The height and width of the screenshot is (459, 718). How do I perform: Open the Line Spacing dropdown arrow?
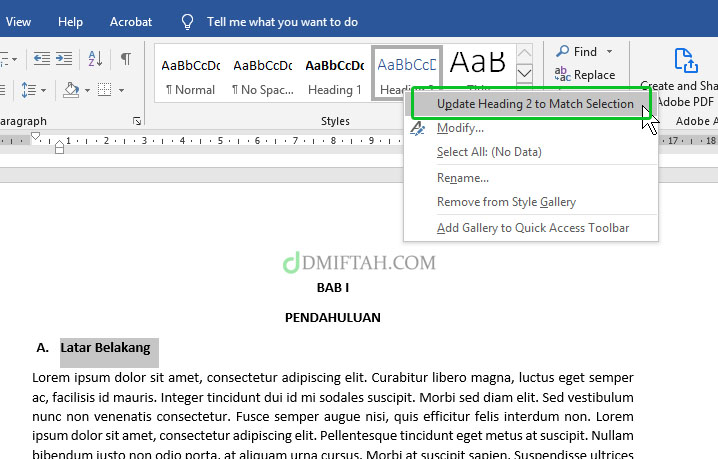tap(44, 90)
